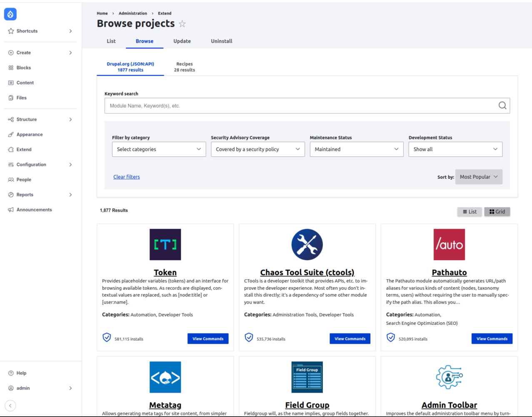
Task: Open the Maintenance Status dropdown
Action: click(x=356, y=149)
